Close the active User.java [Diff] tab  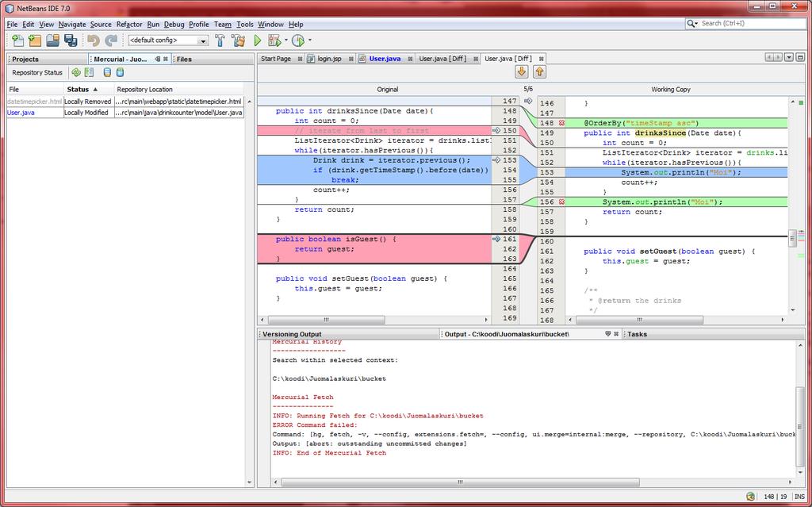(x=541, y=59)
